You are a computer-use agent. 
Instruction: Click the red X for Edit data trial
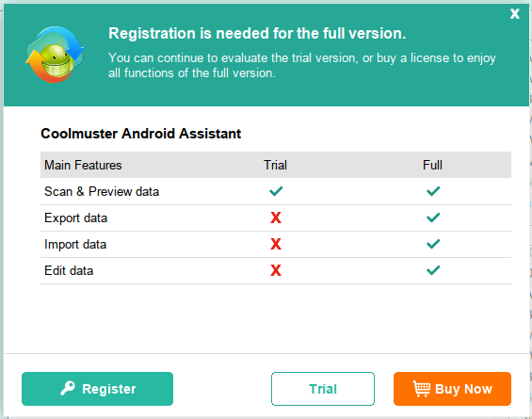(x=276, y=270)
